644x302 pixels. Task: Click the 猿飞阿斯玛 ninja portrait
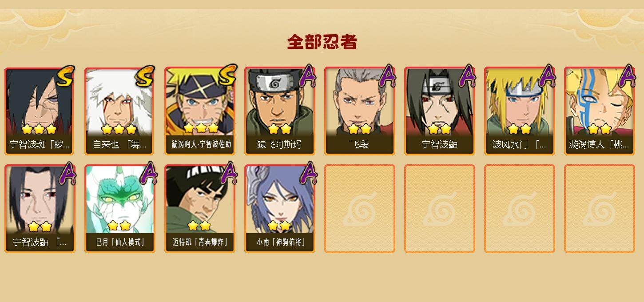click(280, 111)
